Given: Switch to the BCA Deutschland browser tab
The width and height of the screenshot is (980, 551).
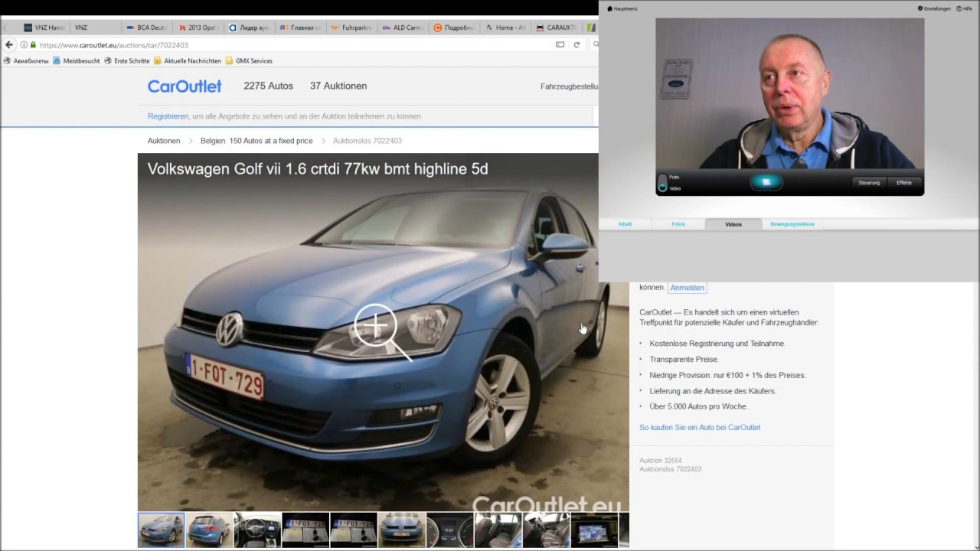Looking at the screenshot, I should pyautogui.click(x=146, y=28).
